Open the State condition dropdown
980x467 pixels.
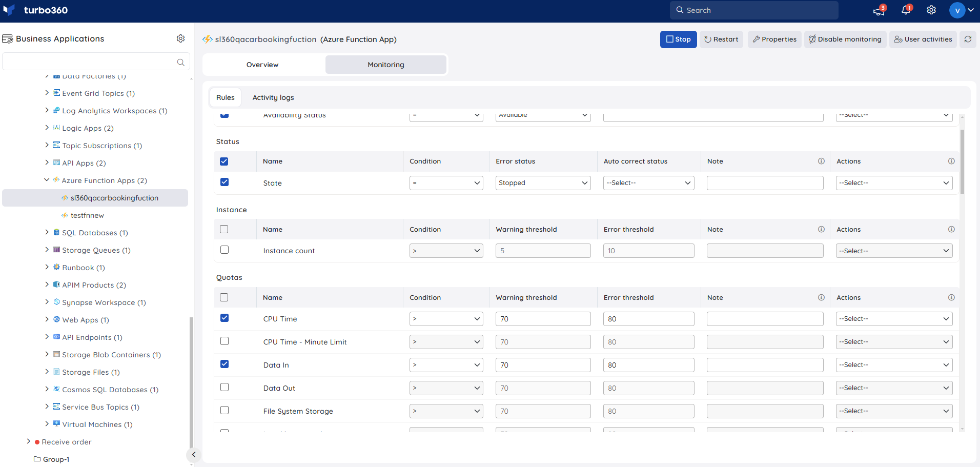tap(446, 183)
